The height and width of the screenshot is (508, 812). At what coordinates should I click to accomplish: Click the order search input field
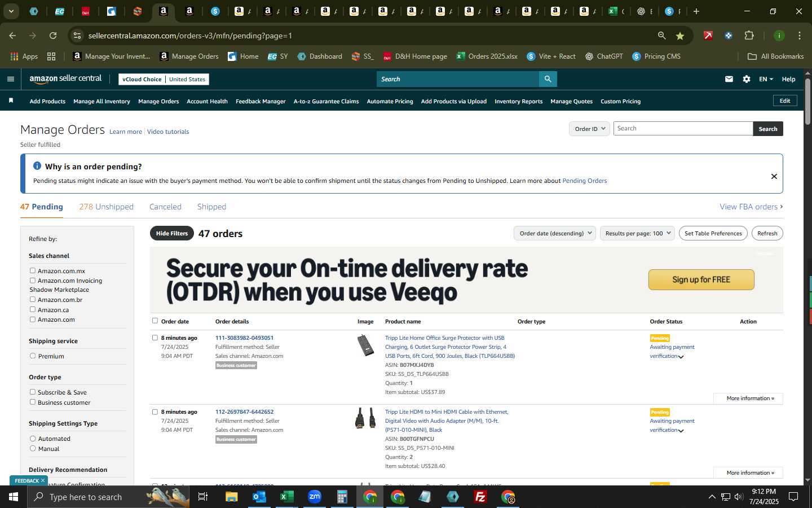[683, 129]
